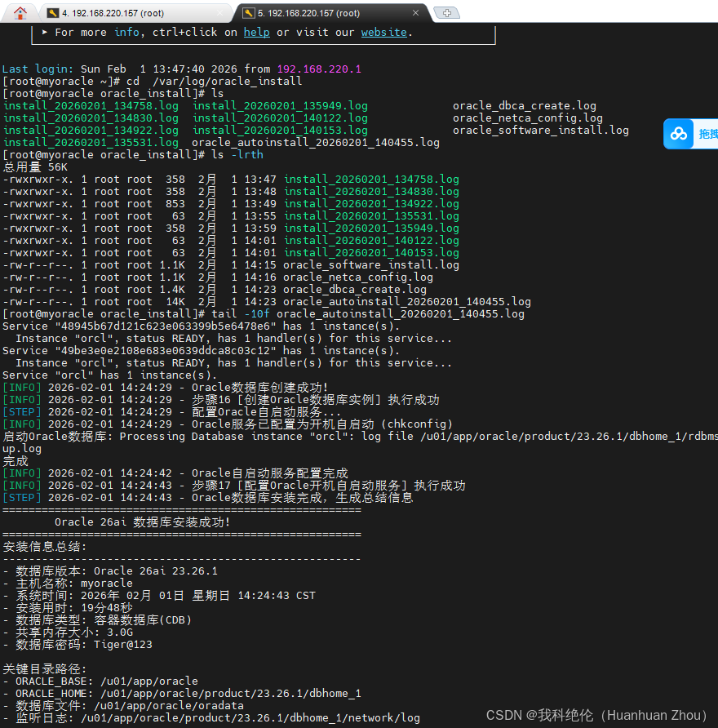Close tab 5. 192.168.220.157 session

tap(415, 13)
